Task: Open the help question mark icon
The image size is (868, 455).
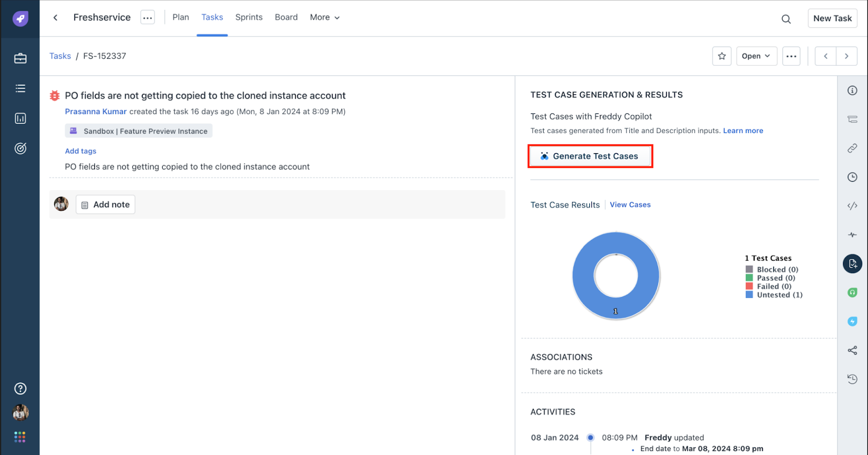Action: tap(20, 389)
